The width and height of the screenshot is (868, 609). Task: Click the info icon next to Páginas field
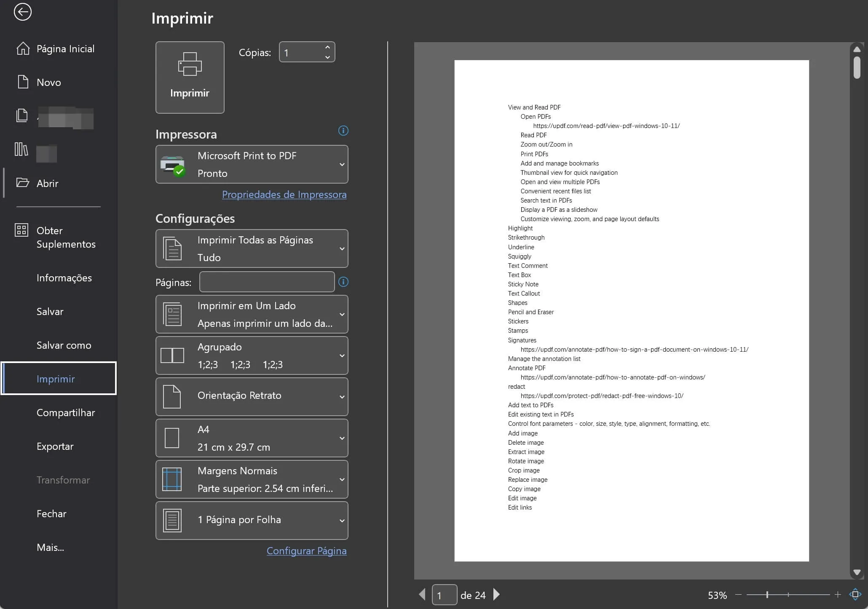tap(344, 282)
